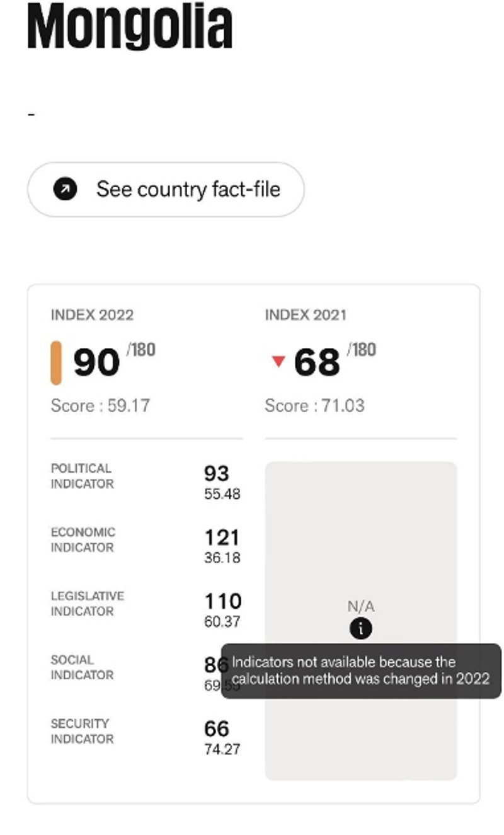Click Score : 71.03 text
This screenshot has width=504, height=835.
(314, 405)
